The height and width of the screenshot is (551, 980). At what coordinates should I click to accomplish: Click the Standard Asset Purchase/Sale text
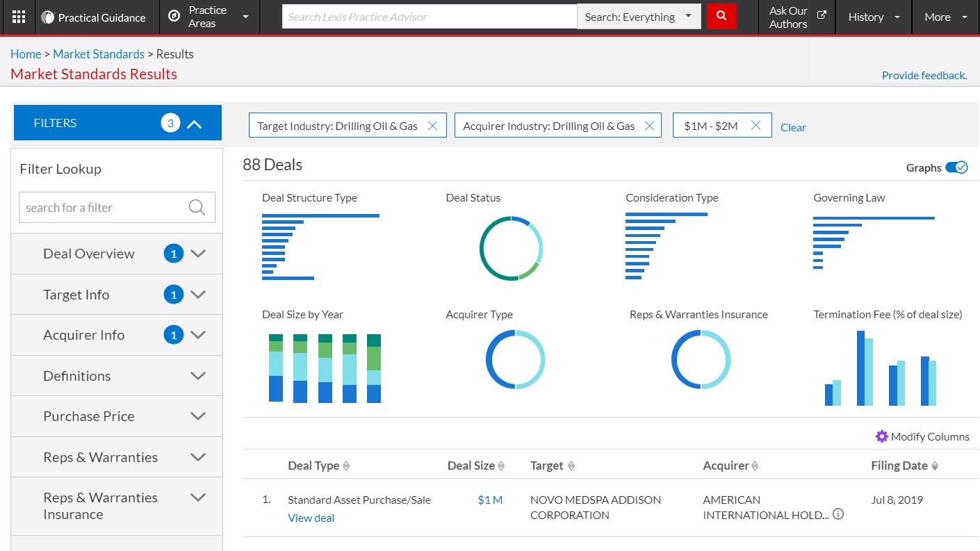tap(359, 500)
